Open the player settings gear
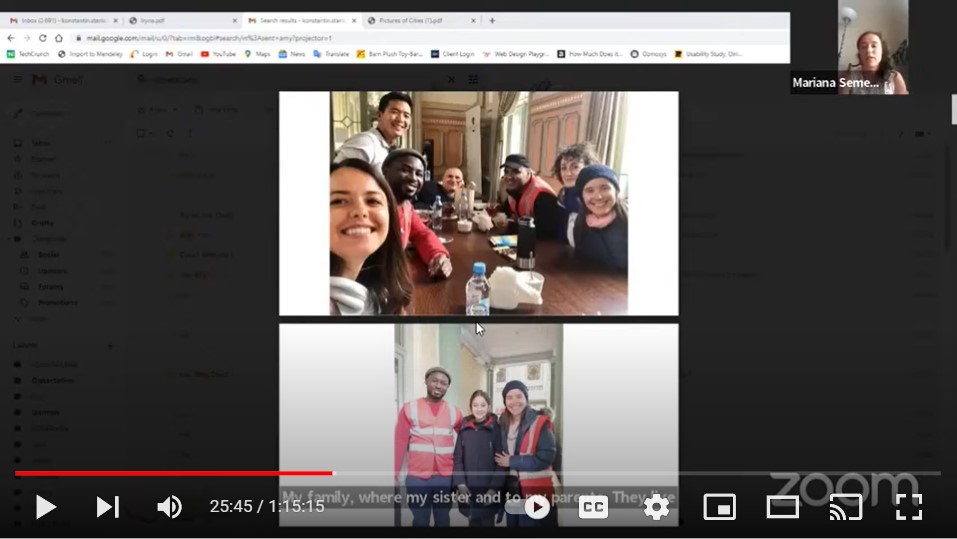 [x=656, y=507]
